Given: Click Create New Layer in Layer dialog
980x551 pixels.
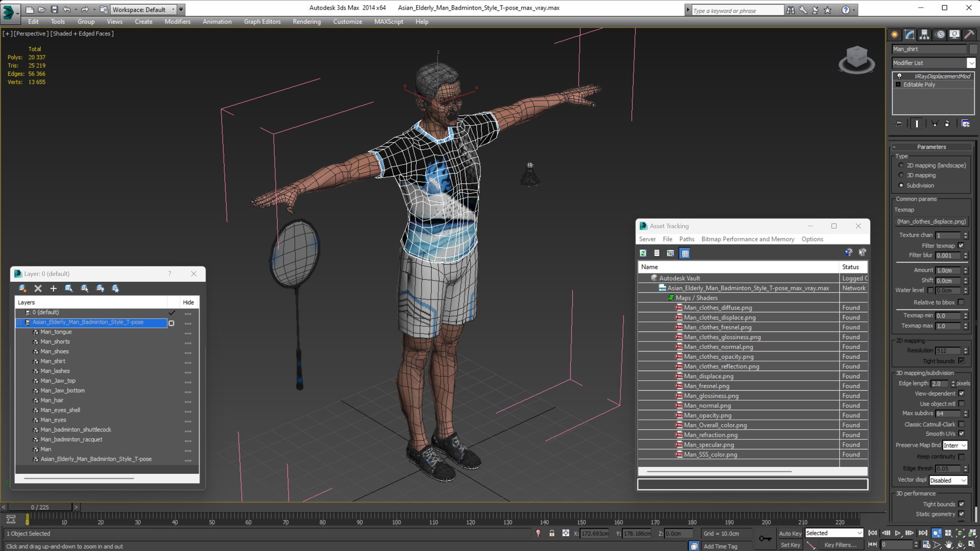Looking at the screenshot, I should (22, 288).
